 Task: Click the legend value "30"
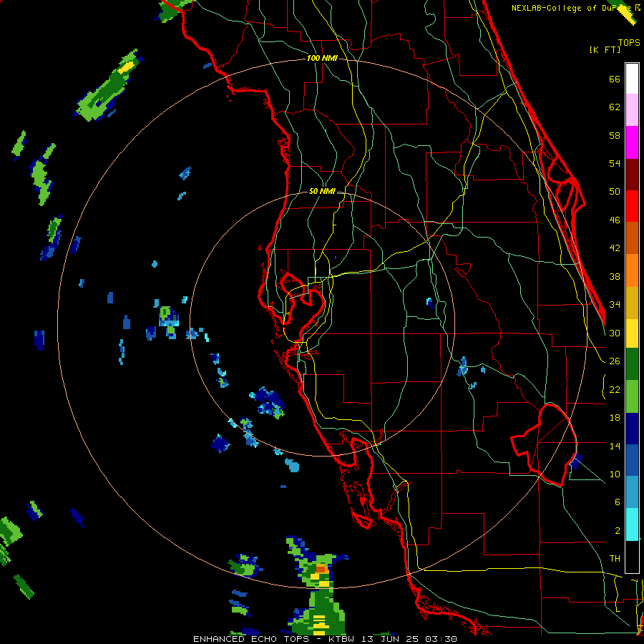coord(615,333)
